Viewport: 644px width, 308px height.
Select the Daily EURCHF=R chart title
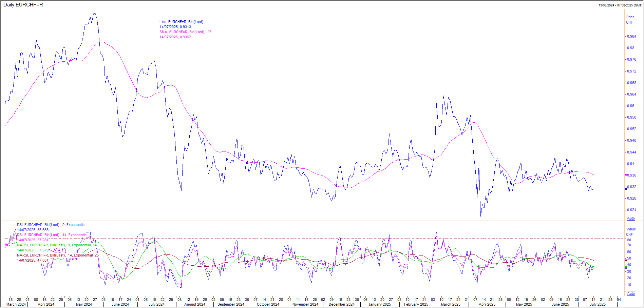tap(23, 5)
